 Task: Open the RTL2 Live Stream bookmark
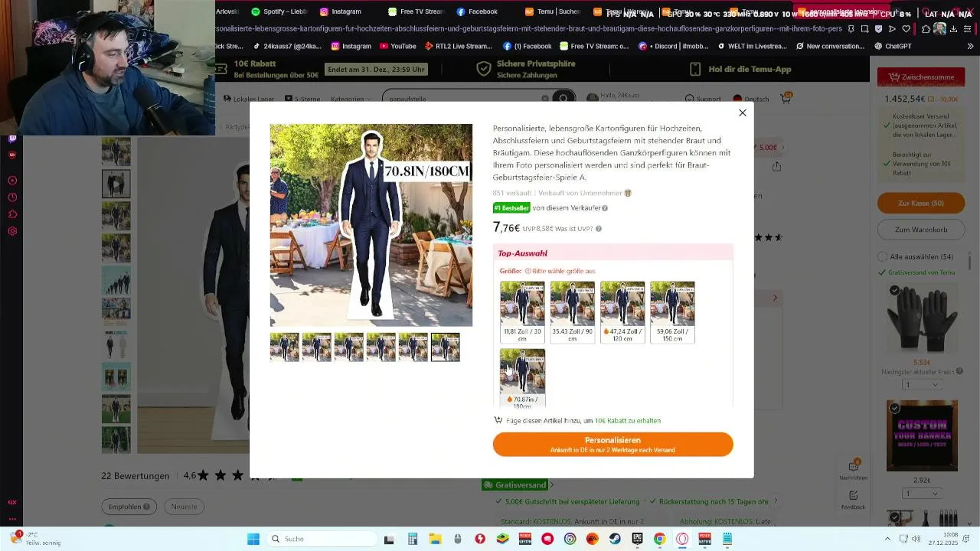pos(458,46)
